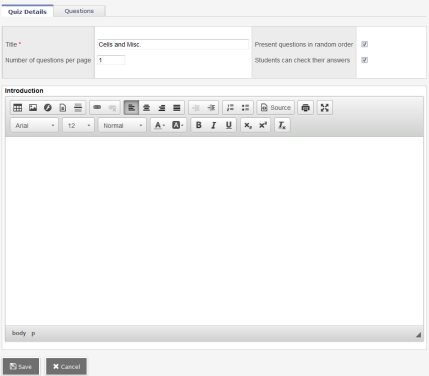Click the Save button
The width and height of the screenshot is (429, 376).
click(21, 366)
